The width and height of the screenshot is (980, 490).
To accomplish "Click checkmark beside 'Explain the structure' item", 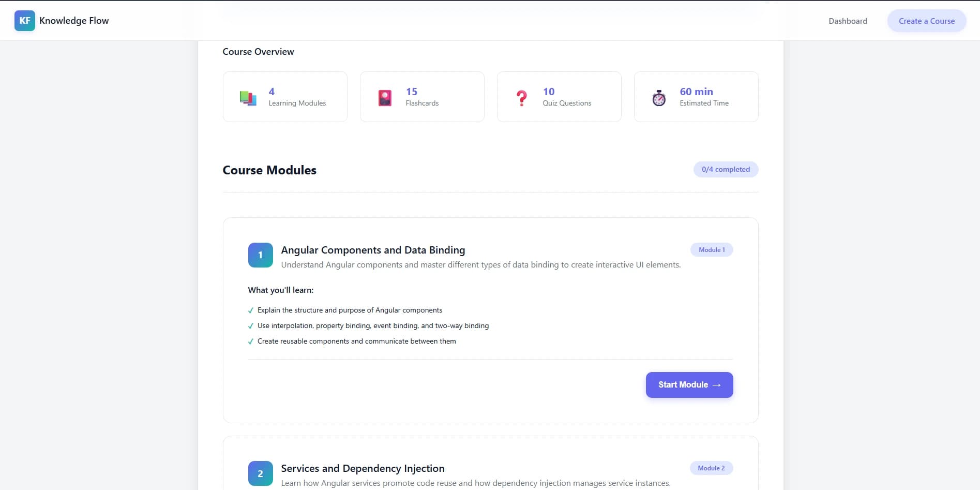I will pyautogui.click(x=250, y=310).
